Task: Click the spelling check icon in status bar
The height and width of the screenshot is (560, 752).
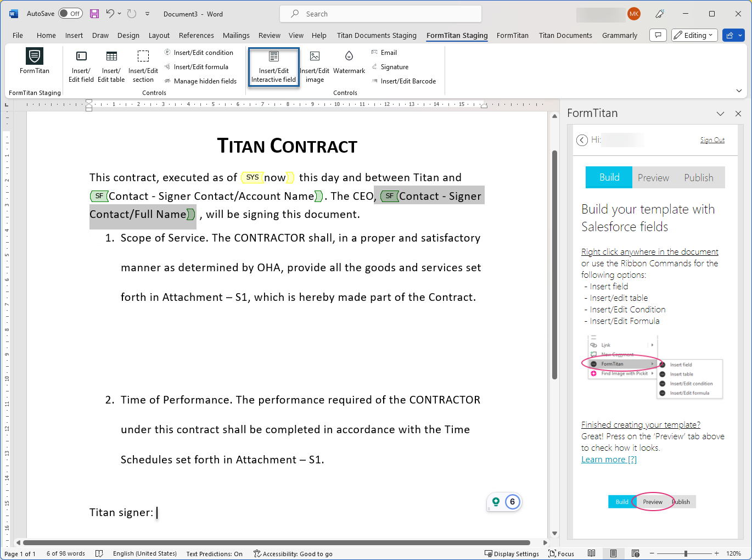Action: pyautogui.click(x=99, y=553)
